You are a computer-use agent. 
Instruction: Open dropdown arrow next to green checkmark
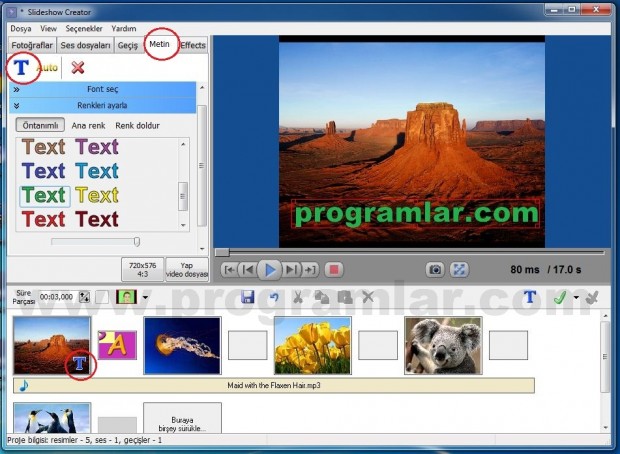pos(576,297)
